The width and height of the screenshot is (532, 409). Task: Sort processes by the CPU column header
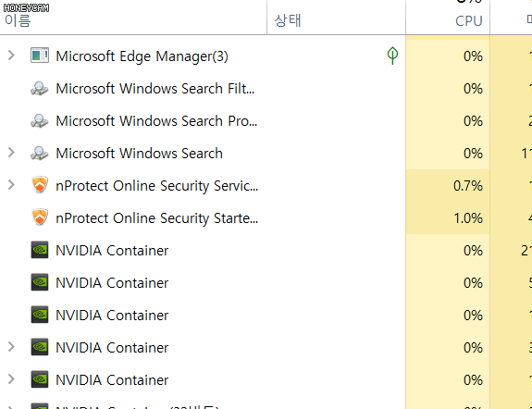468,21
